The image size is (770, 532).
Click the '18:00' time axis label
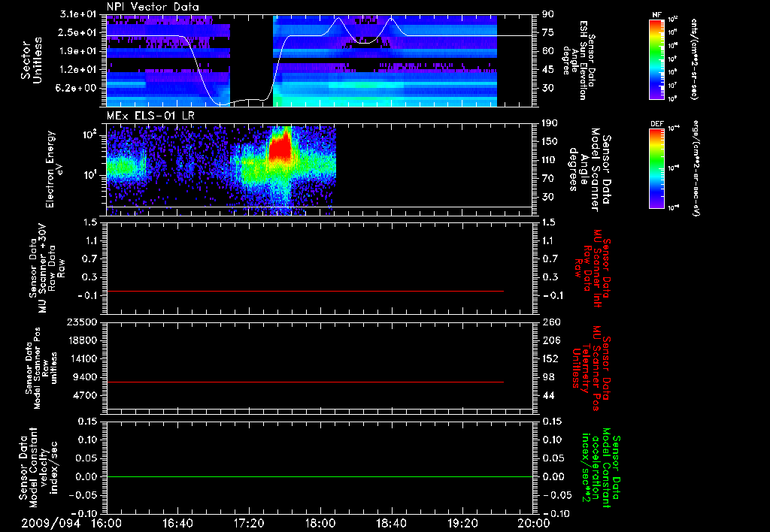[320, 523]
